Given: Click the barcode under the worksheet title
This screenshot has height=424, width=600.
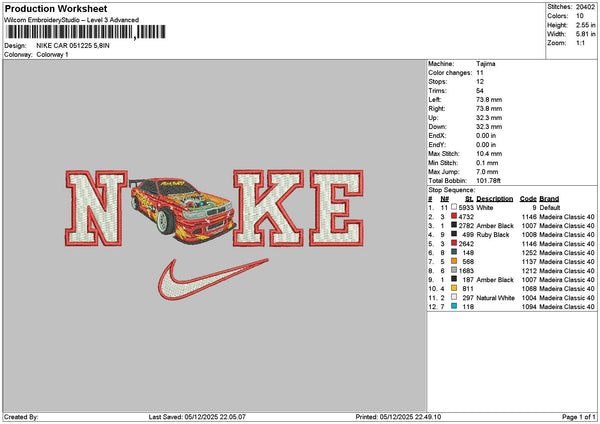Looking at the screenshot, I should tap(86, 32).
